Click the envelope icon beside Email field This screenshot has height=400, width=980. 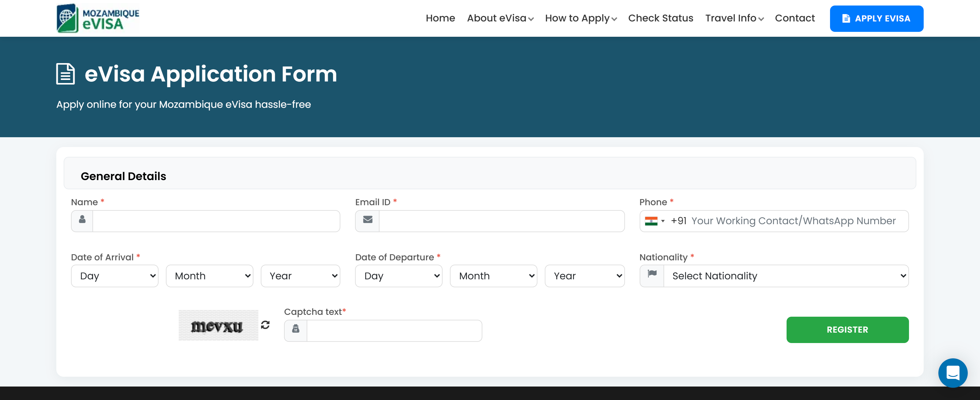click(x=367, y=220)
